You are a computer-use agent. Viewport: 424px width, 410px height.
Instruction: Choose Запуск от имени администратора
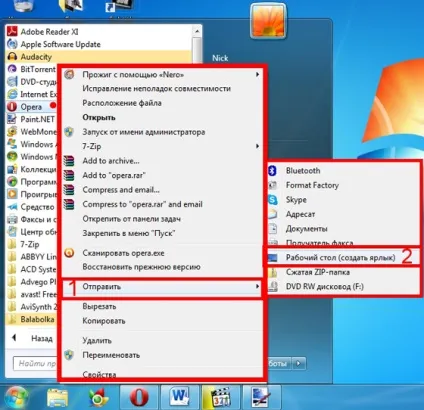coord(144,132)
